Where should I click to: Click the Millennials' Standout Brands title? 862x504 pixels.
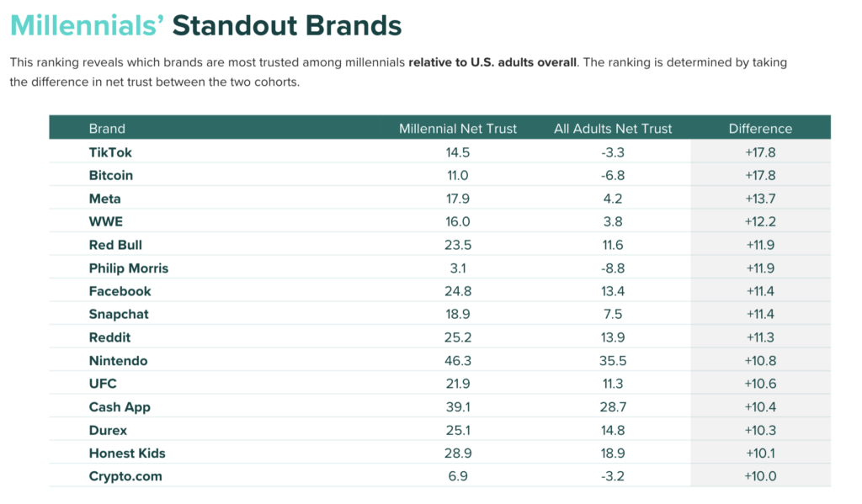click(x=206, y=25)
